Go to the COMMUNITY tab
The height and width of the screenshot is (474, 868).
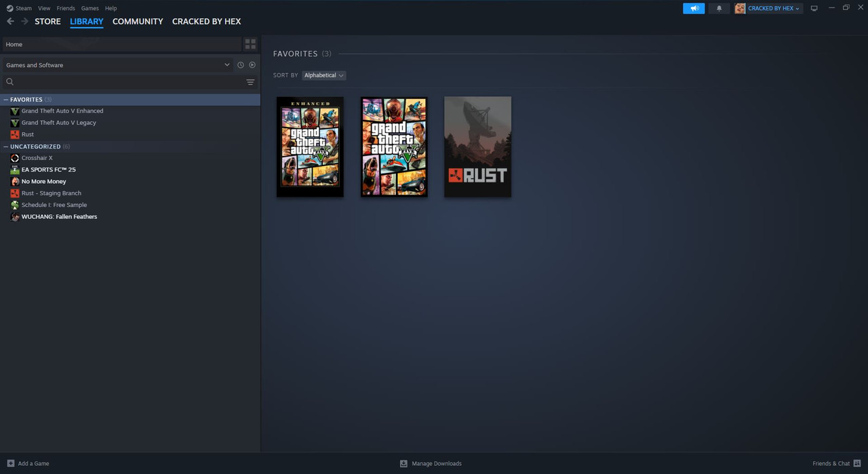138,22
